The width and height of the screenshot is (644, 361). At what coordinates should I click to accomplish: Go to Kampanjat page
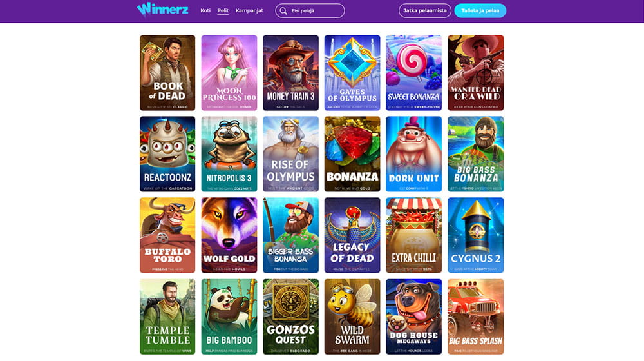point(249,11)
